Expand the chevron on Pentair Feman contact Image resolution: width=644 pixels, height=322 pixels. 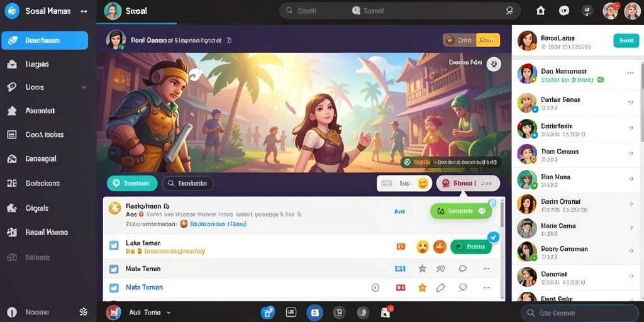(x=631, y=103)
